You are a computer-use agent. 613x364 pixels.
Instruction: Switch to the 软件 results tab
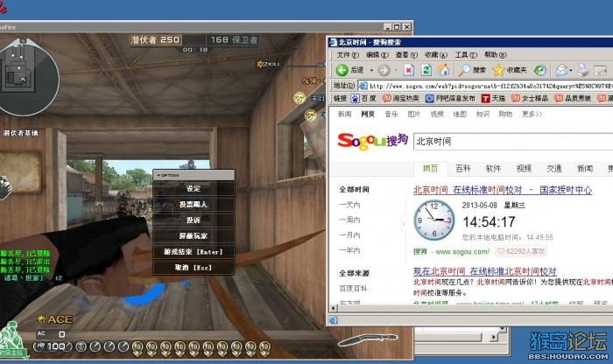tap(493, 169)
